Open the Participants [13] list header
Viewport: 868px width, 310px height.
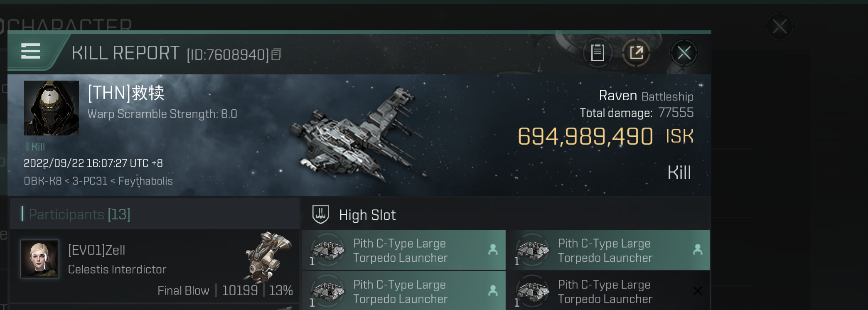[79, 214]
